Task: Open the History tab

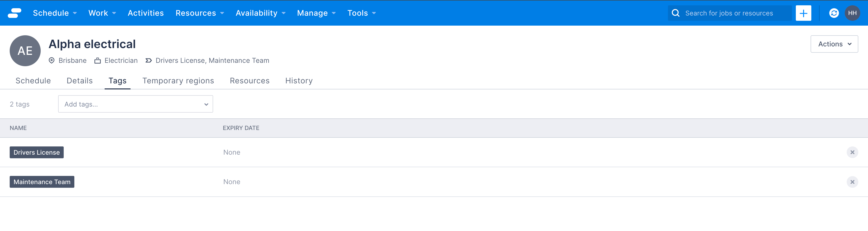Action: tap(299, 81)
